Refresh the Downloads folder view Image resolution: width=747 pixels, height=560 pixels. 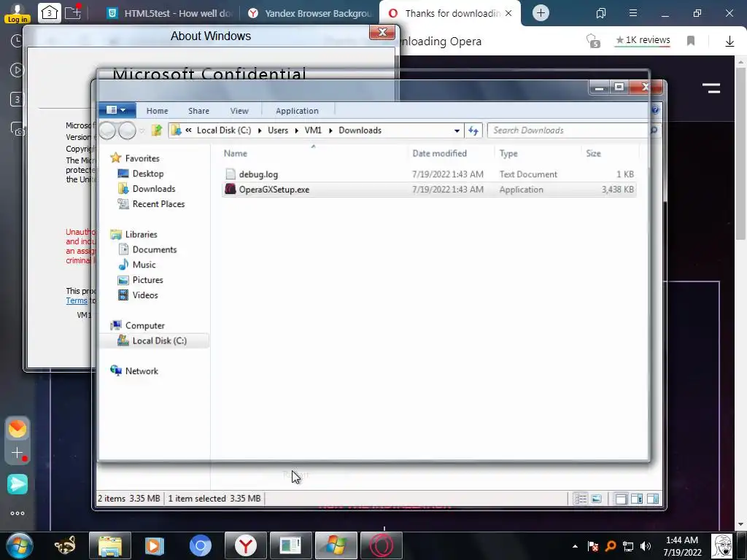tap(473, 131)
